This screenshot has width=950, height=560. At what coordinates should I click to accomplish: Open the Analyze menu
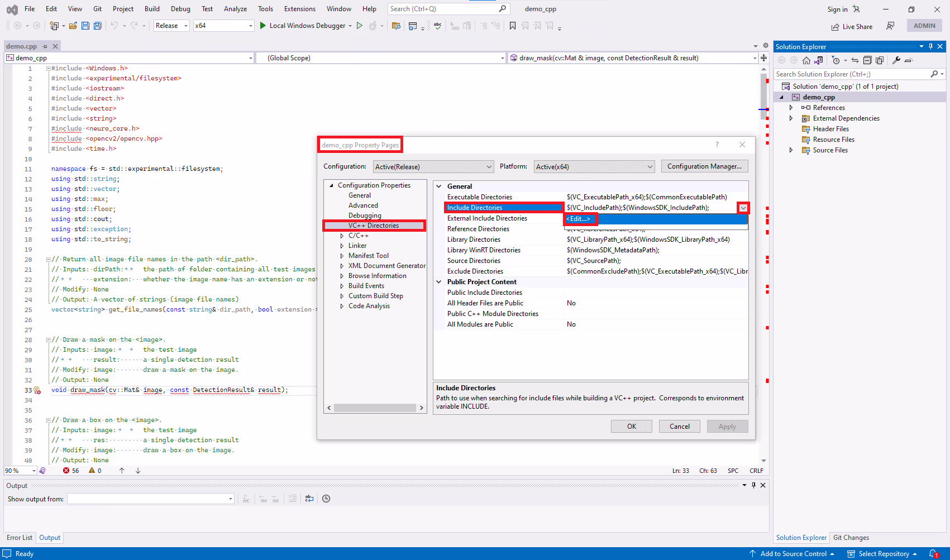(x=235, y=9)
